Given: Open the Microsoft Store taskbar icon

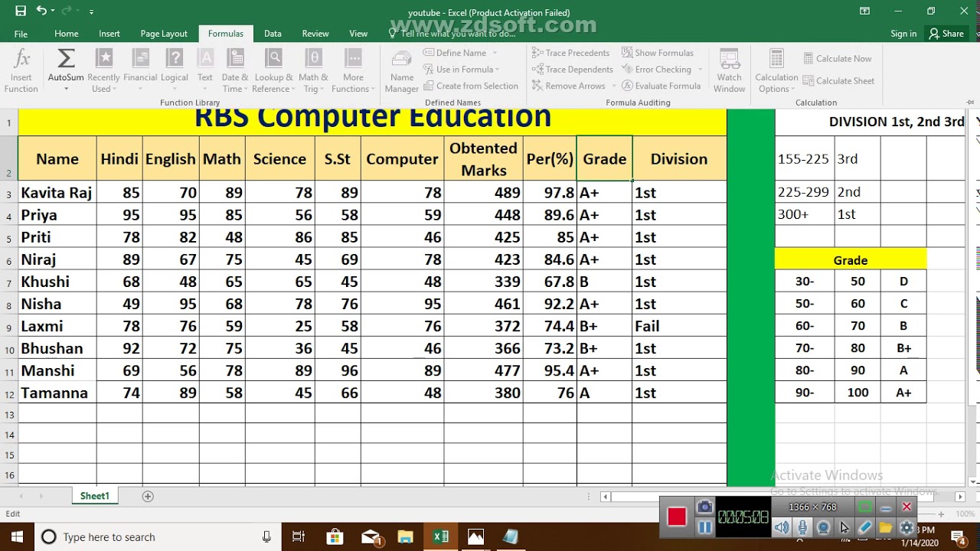Looking at the screenshot, I should [x=335, y=536].
